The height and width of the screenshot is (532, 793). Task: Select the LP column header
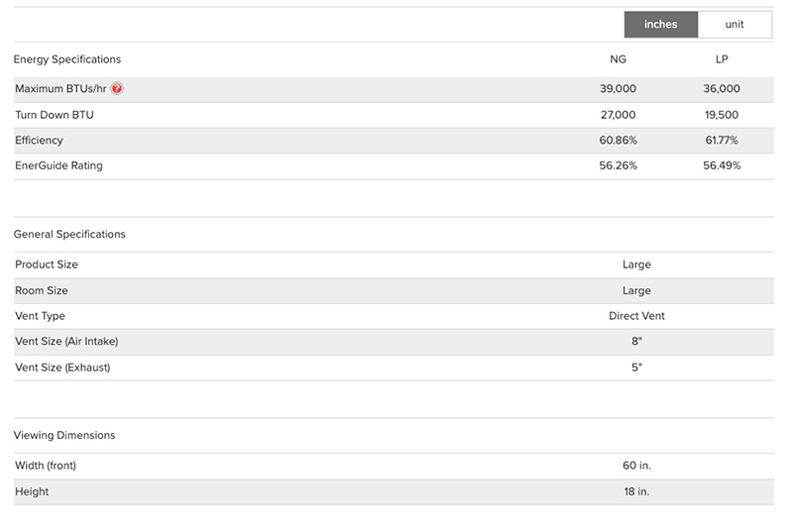pos(722,59)
